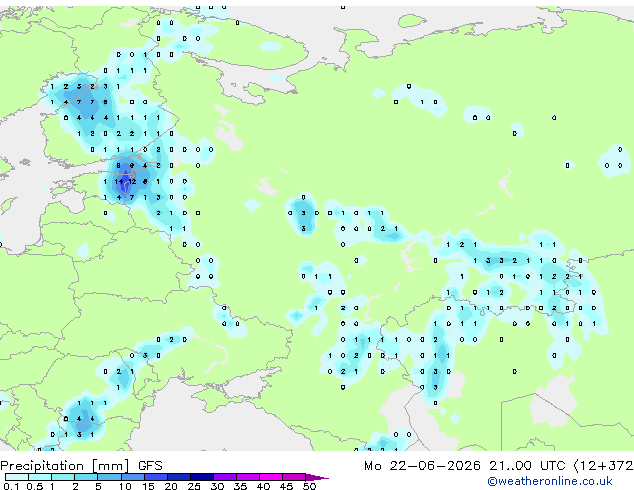Click the '45' legend scale label
This screenshot has width=634, height=490.
286,486
